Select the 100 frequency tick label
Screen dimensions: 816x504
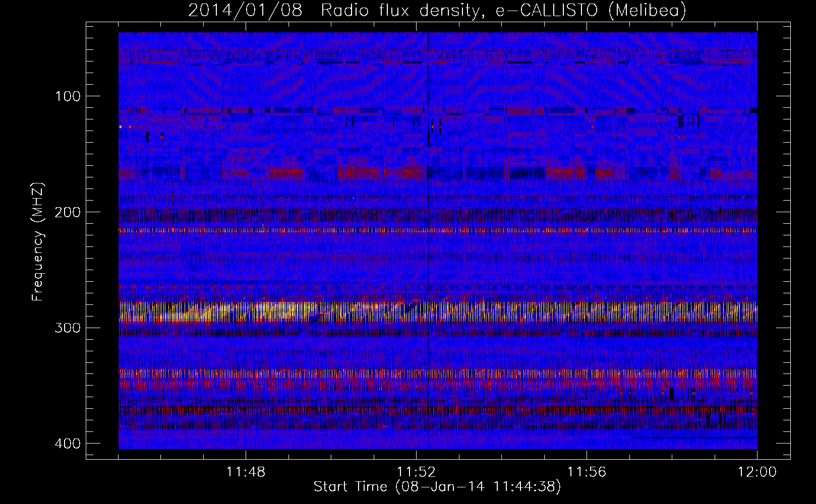click(67, 96)
